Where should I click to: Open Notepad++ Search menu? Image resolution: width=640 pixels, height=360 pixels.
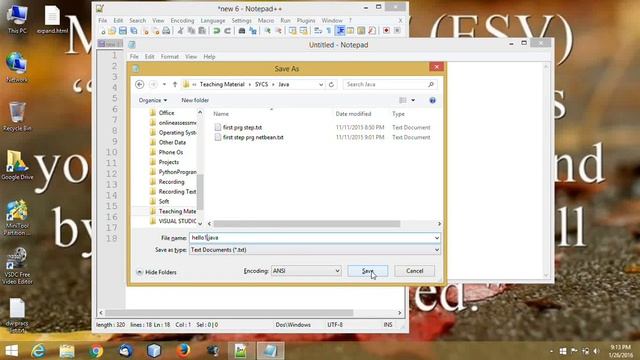(x=137, y=20)
